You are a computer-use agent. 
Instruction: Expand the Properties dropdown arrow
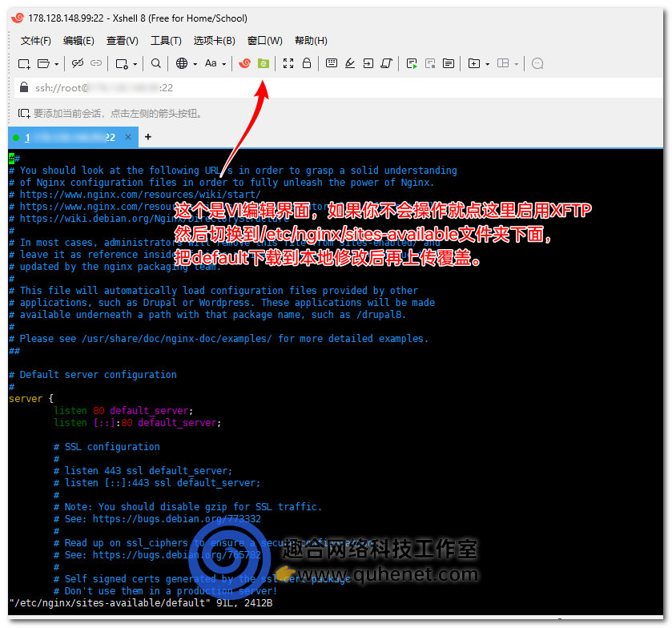(135, 64)
